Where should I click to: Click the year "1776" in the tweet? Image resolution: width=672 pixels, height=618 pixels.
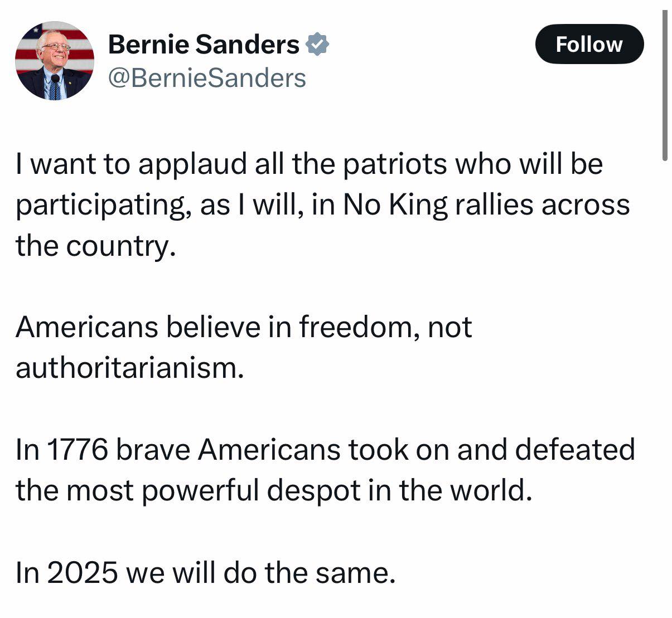[78, 450]
